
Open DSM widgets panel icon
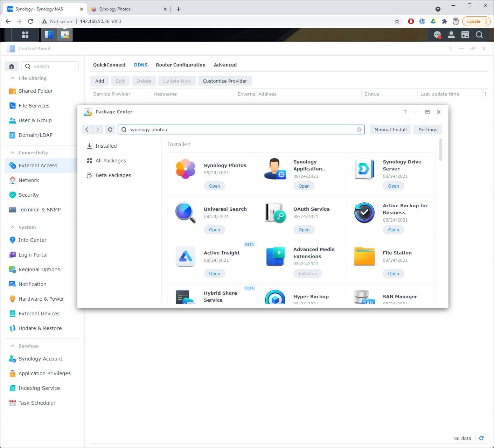coord(465,35)
